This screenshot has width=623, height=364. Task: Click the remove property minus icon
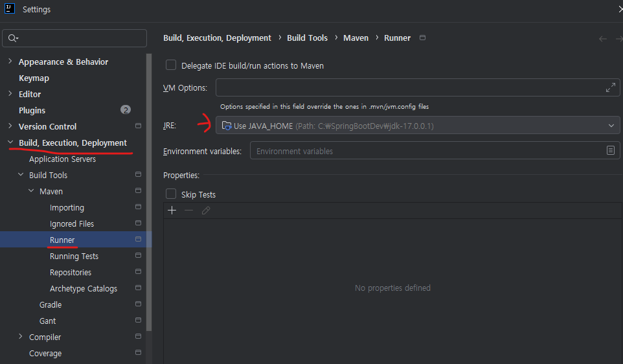(188, 210)
